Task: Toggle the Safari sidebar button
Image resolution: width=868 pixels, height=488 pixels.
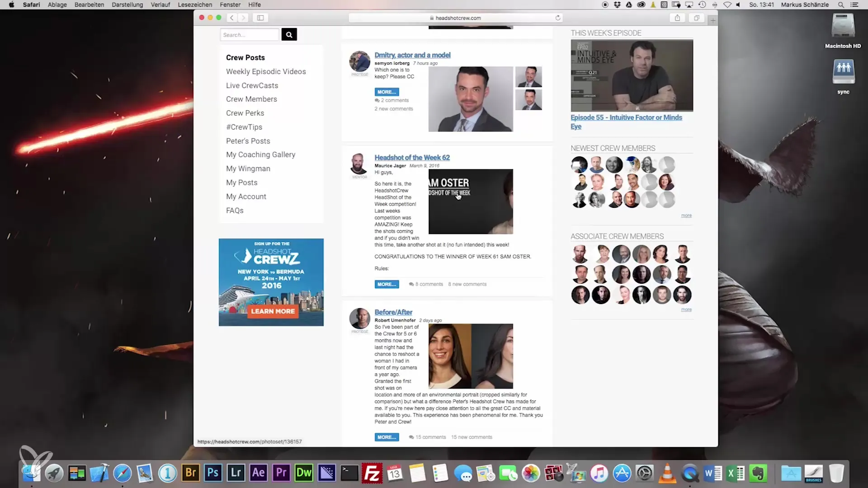Action: [x=260, y=18]
